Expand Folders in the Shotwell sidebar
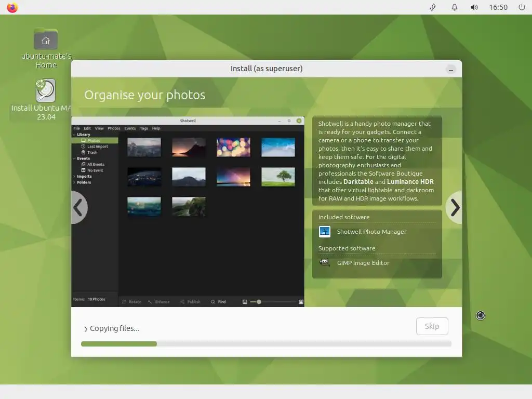532x399 pixels. click(x=74, y=182)
